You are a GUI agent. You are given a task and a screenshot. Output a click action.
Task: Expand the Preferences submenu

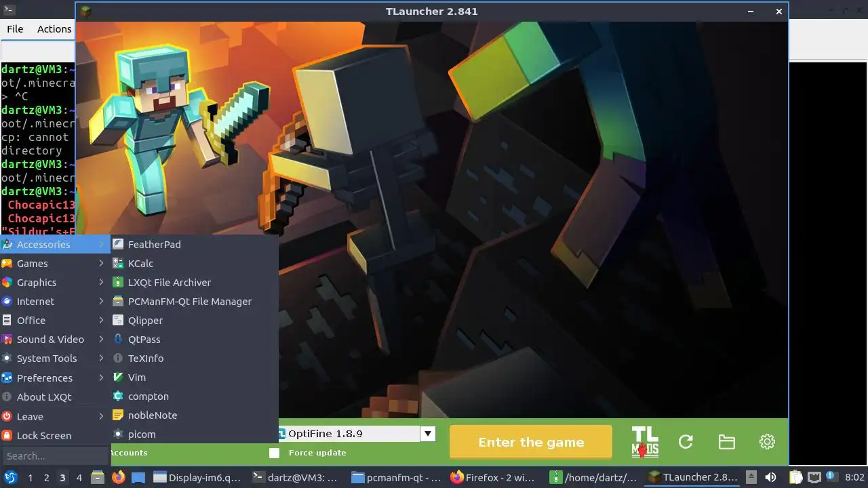tap(56, 378)
